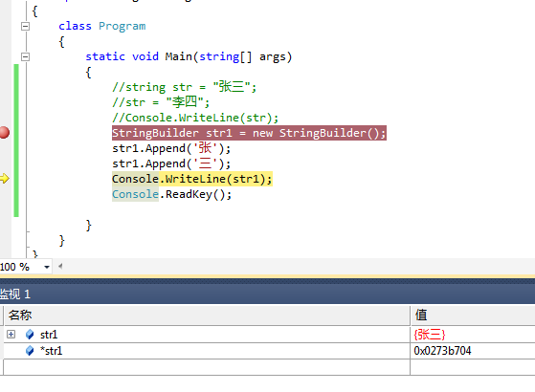Collapse the class Program code block
This screenshot has width=535, height=392.
(x=25, y=26)
